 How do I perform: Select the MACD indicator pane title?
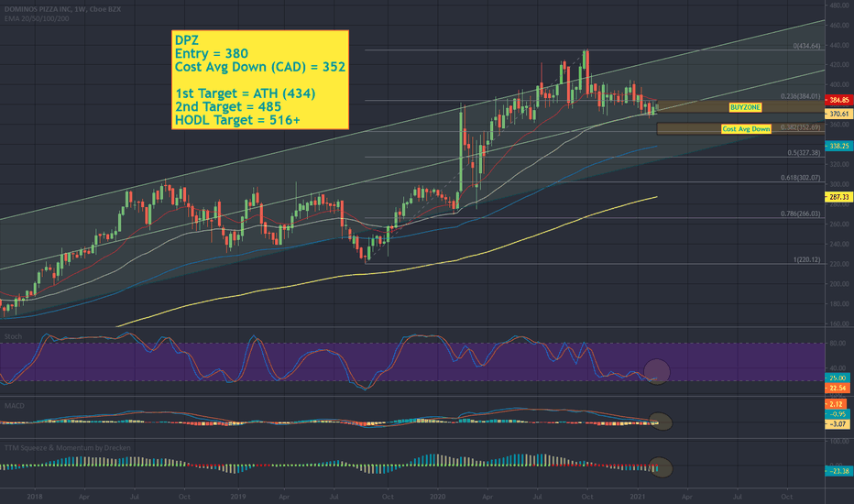click(14, 405)
